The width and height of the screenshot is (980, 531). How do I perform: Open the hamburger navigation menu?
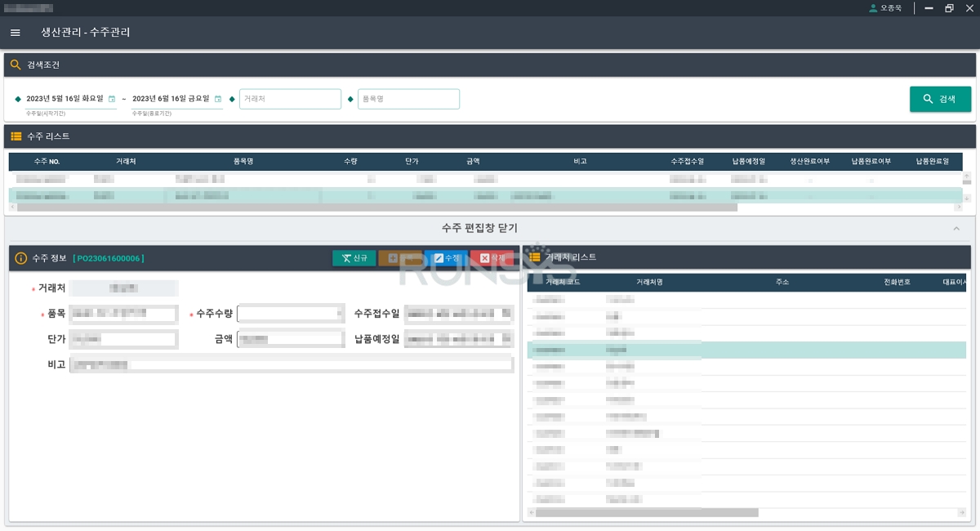(15, 33)
